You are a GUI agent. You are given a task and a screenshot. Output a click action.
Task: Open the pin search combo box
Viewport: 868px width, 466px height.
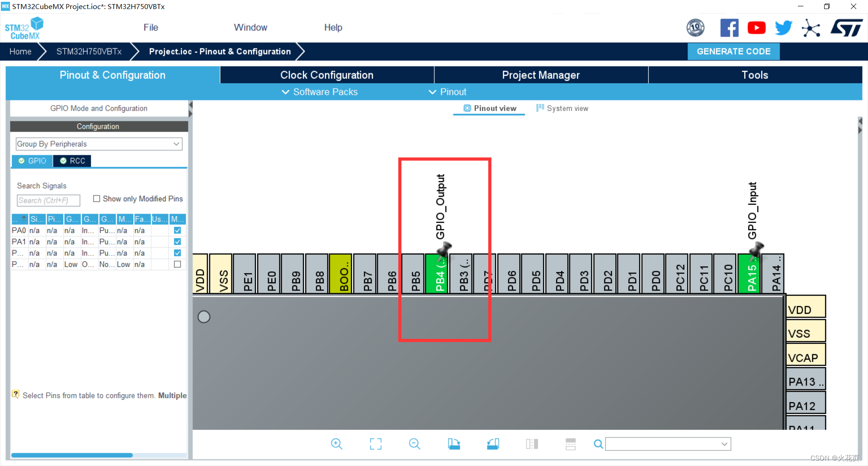click(x=668, y=444)
